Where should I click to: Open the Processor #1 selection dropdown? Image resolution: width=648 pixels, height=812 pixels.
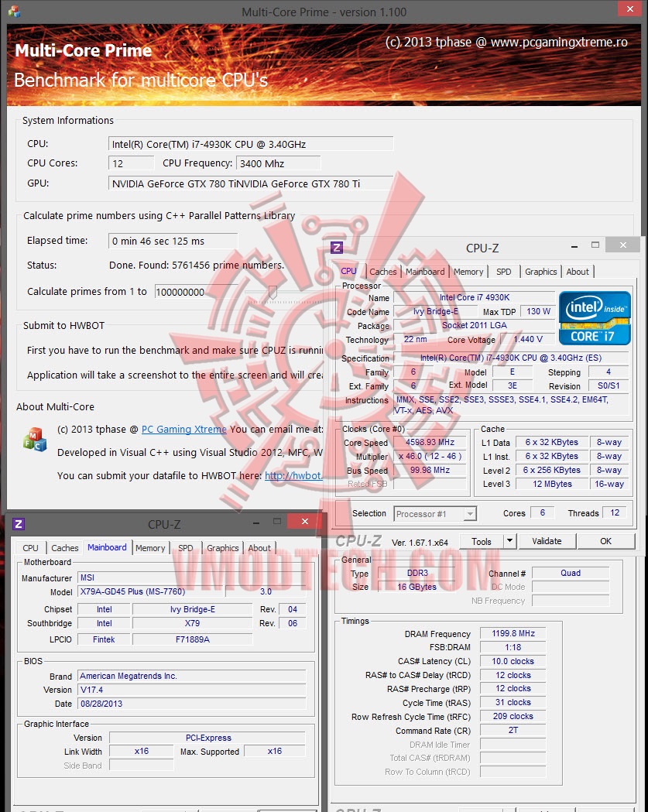434,514
